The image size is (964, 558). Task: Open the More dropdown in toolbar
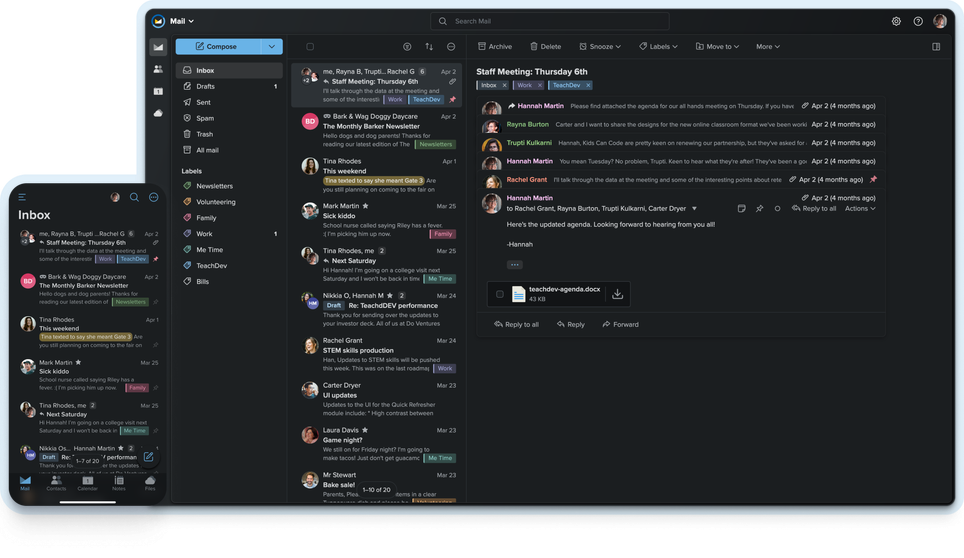768,47
